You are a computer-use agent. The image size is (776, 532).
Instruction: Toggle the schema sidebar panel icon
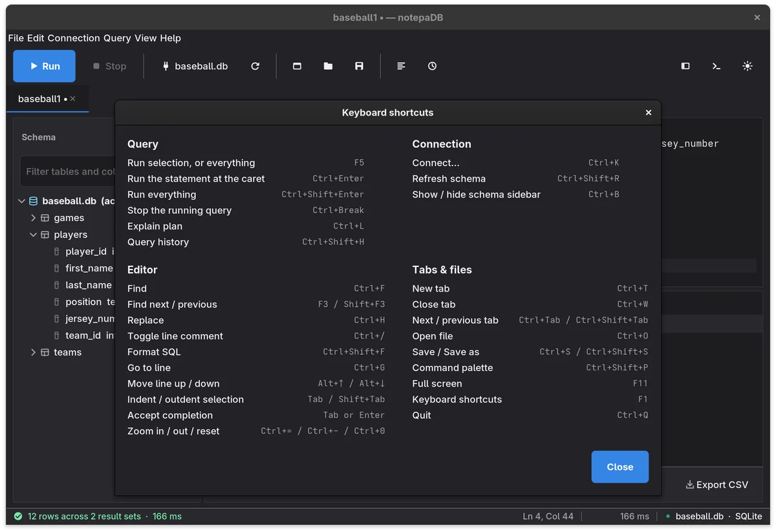pyautogui.click(x=685, y=66)
